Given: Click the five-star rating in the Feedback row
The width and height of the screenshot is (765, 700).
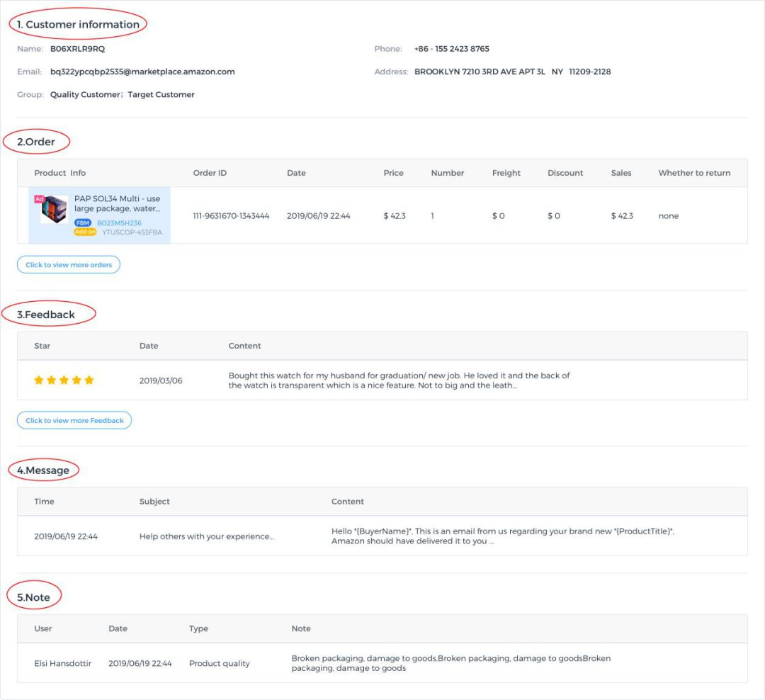Looking at the screenshot, I should (64, 380).
